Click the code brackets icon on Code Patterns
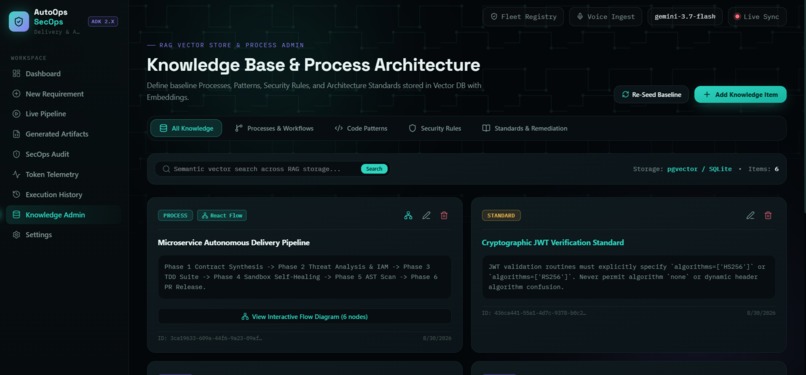Screen dimensions: 806x375 pyautogui.click(x=338, y=128)
